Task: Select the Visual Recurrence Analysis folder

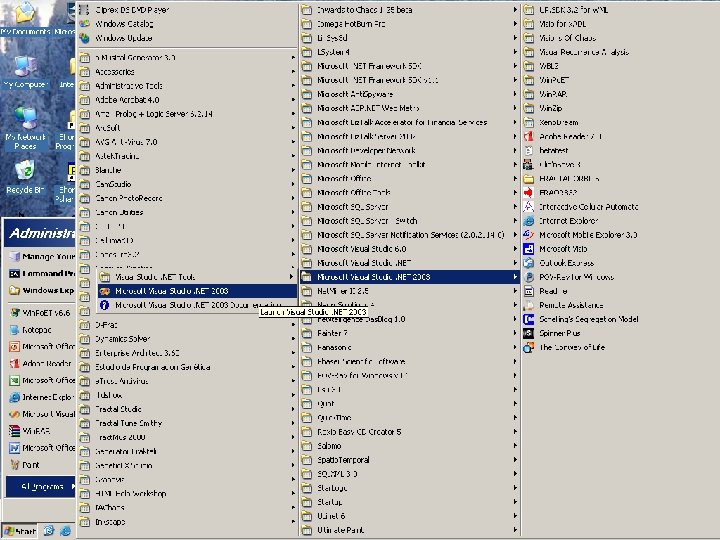Action: [x=620, y=52]
